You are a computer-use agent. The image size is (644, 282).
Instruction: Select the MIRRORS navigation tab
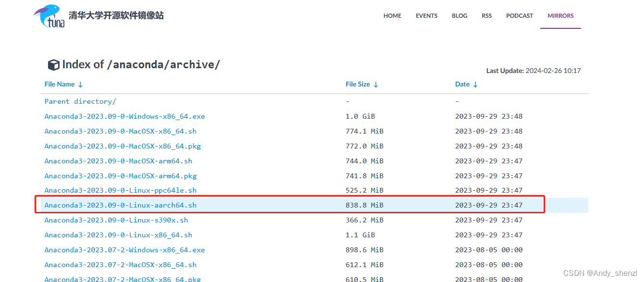coord(560,16)
